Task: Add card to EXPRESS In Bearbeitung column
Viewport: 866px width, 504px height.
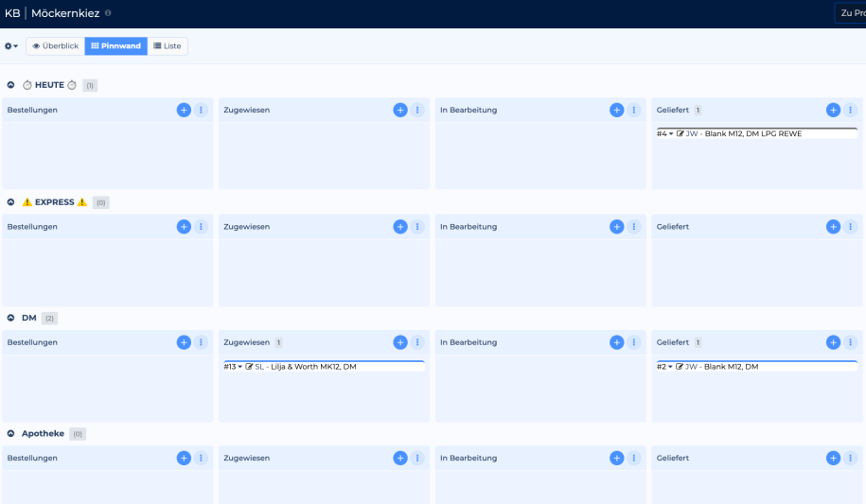Action: pyautogui.click(x=617, y=227)
